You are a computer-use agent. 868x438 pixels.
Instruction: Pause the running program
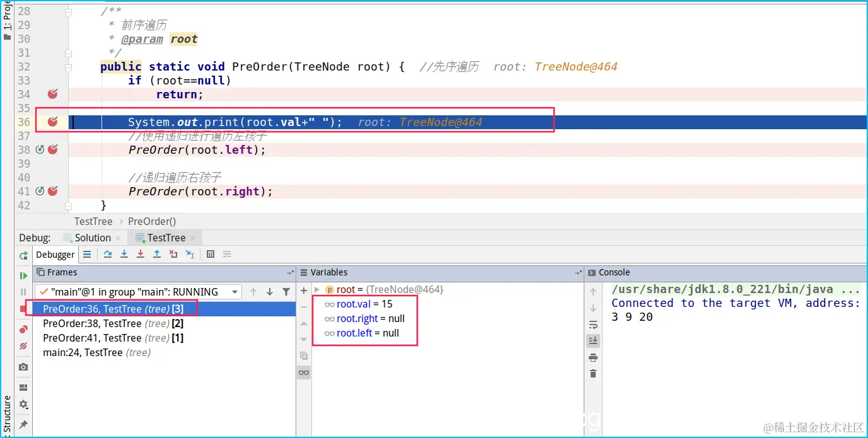[23, 292]
